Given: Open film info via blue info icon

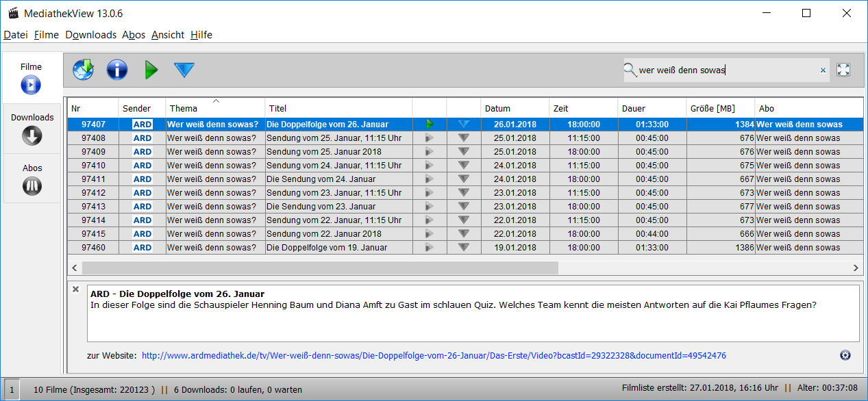Looking at the screenshot, I should coord(117,69).
